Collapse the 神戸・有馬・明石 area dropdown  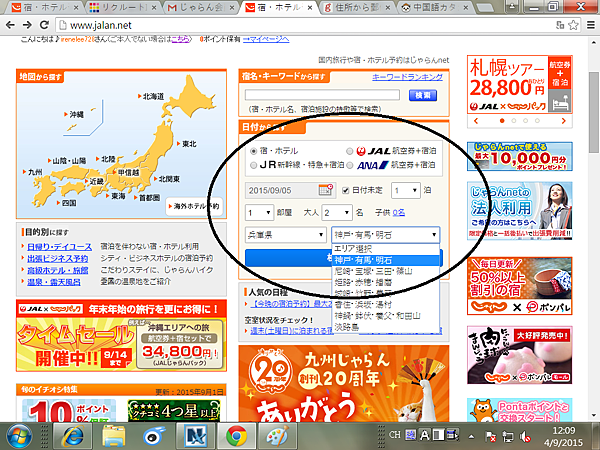tap(385, 235)
